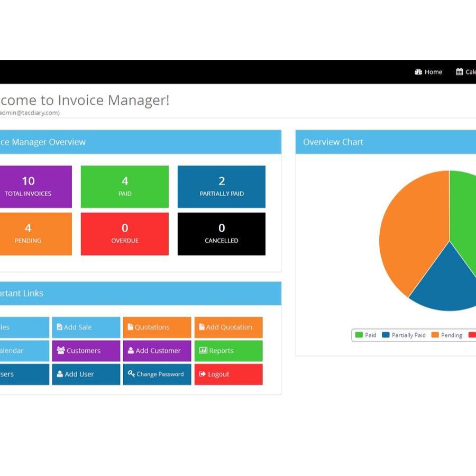
Task: Click the Add Quotation file icon
Action: (x=202, y=327)
